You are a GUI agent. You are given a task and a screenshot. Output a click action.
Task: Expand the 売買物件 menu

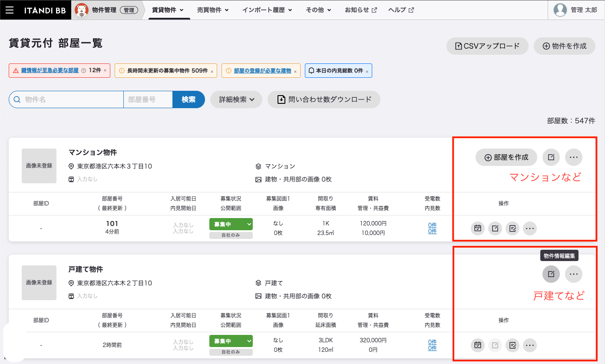point(213,10)
